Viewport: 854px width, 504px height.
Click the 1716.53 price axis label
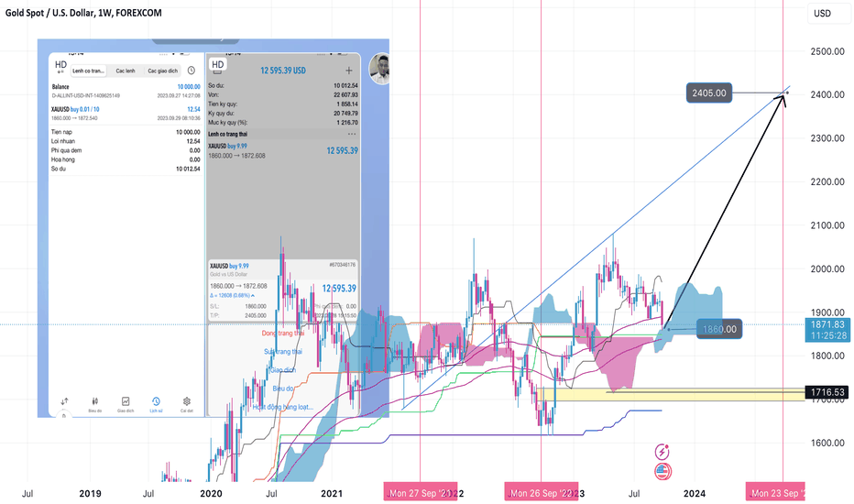pos(827,392)
